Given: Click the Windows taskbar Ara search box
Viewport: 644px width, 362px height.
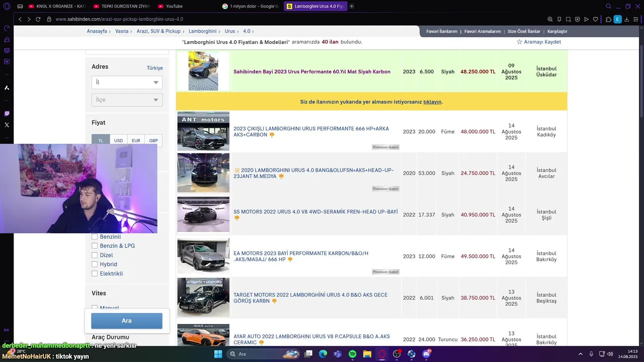Looking at the screenshot, I should [262, 354].
